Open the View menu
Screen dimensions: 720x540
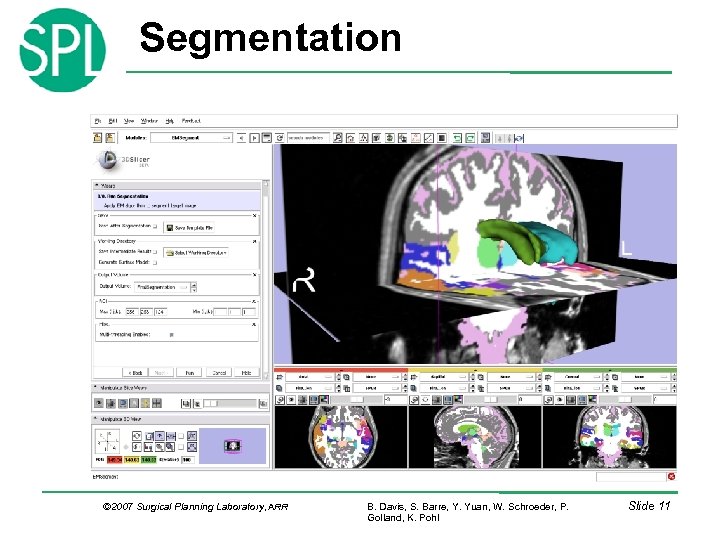(129, 121)
